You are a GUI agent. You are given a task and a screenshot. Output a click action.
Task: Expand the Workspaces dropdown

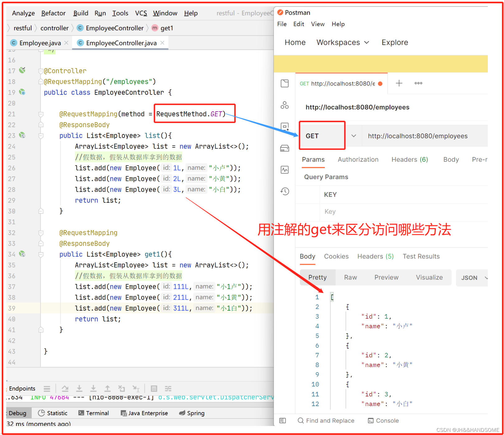pos(343,42)
